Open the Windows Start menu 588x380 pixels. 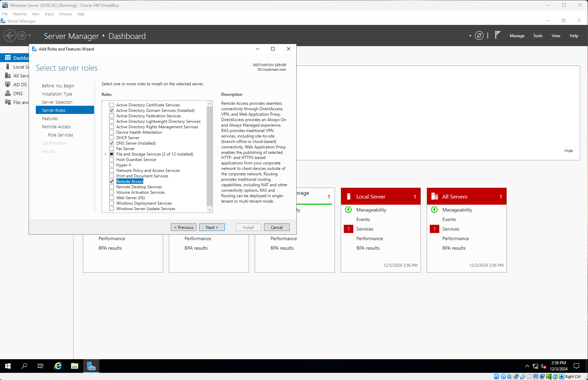coord(8,366)
